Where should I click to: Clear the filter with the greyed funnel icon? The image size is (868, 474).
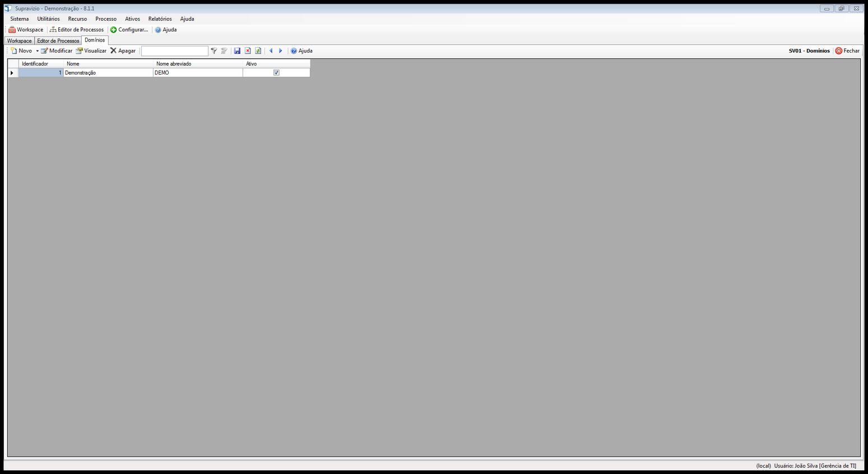click(224, 51)
